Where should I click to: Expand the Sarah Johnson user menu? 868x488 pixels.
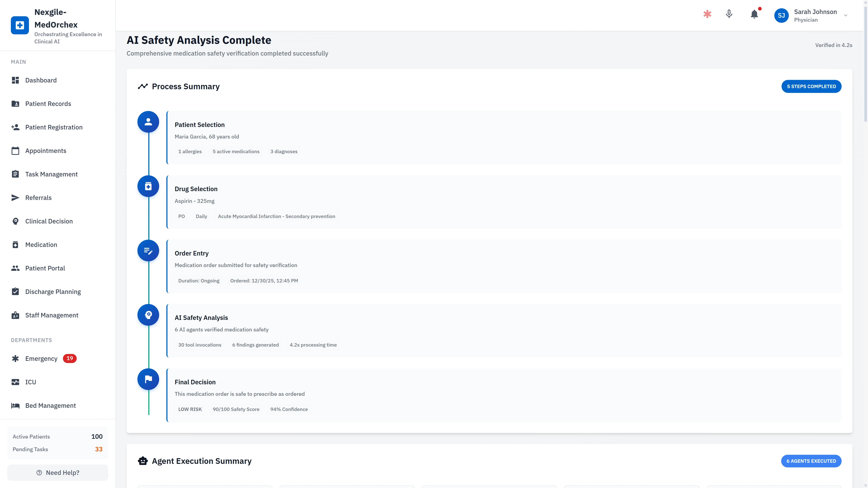coord(845,16)
